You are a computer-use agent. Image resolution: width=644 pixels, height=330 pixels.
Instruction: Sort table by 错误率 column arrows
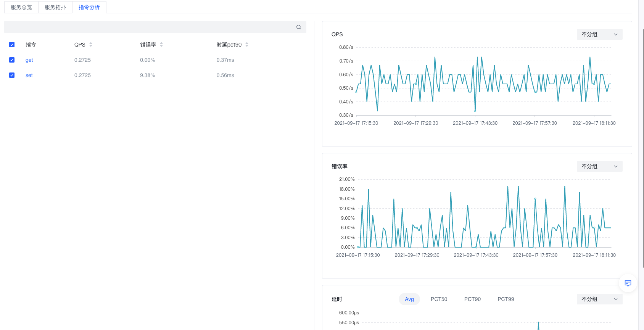(161, 45)
